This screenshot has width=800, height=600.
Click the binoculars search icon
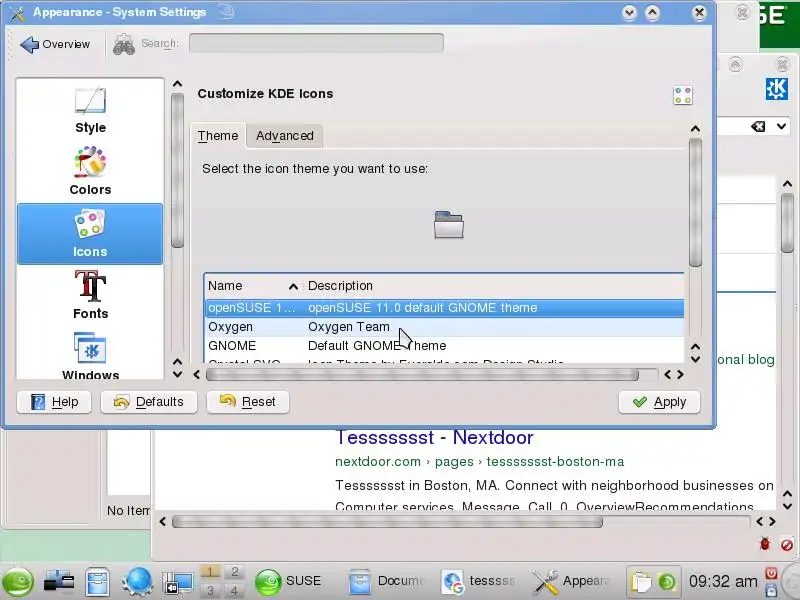(124, 44)
